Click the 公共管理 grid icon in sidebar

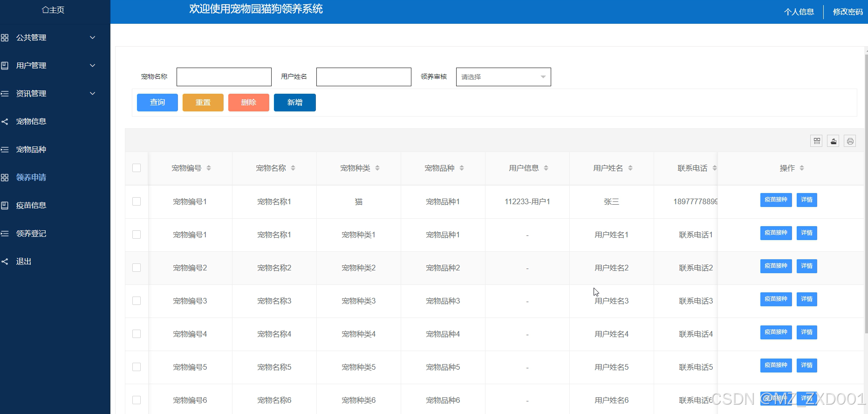pyautogui.click(x=5, y=38)
